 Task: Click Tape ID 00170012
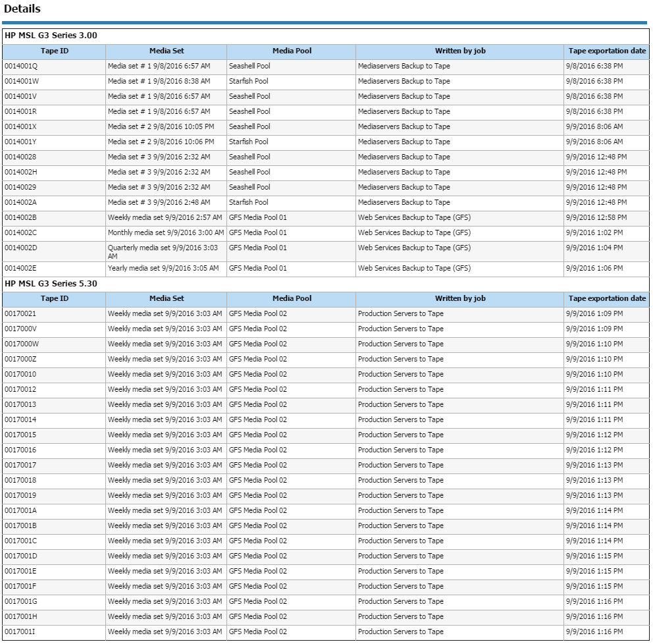pyautogui.click(x=54, y=389)
